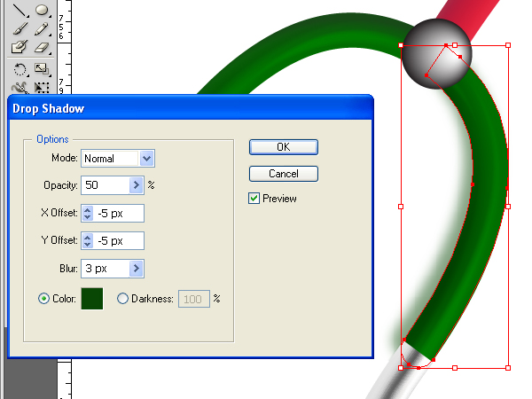Open the Blur slider arrow
532x399 pixels.
(136, 269)
